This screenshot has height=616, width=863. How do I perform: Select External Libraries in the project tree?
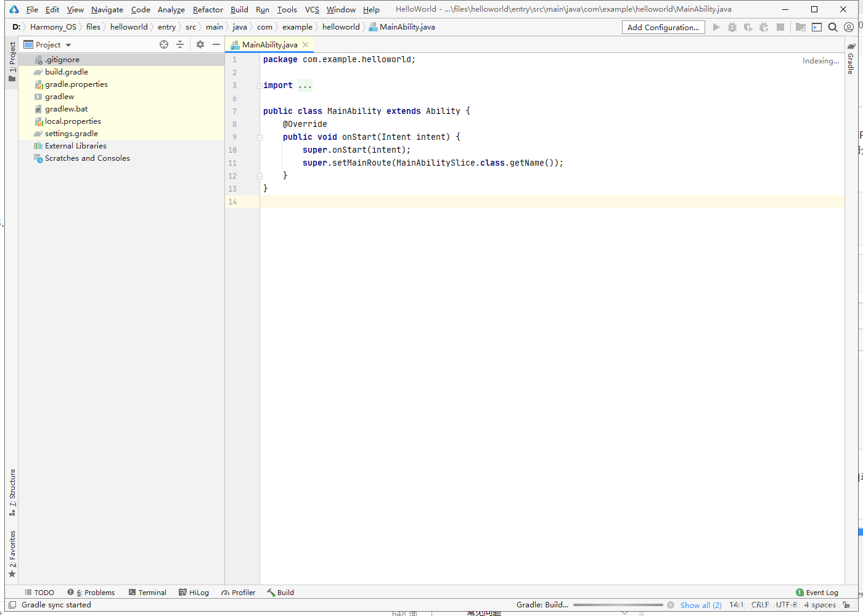121,146
